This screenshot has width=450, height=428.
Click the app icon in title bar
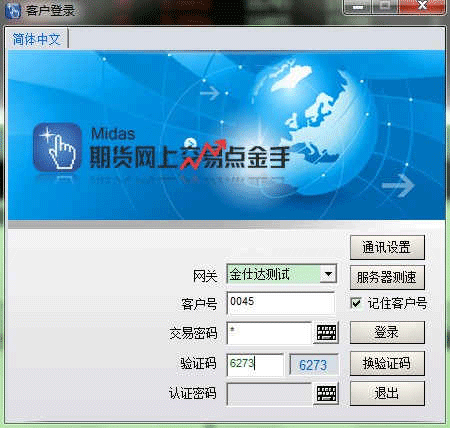13,10
